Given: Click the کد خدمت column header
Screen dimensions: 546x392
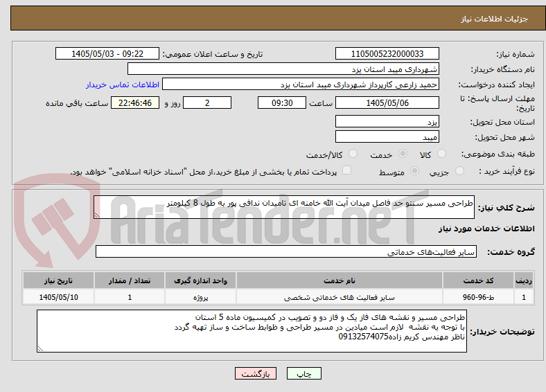Looking at the screenshot, I should 479,280.
